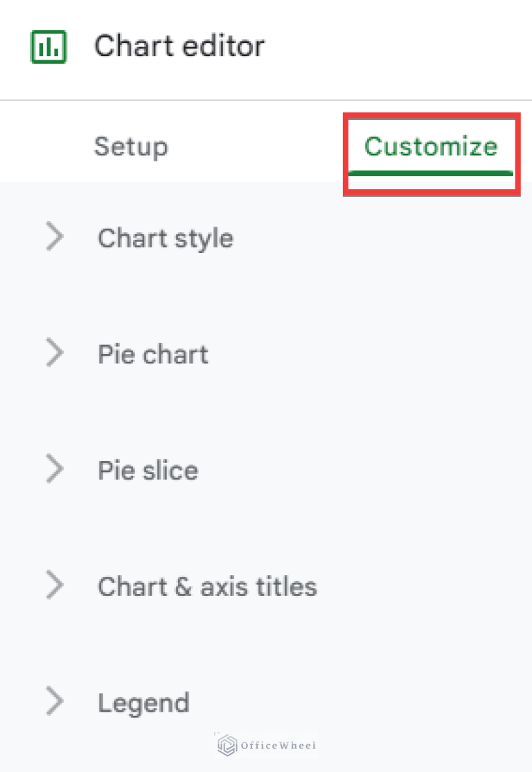Click the chevron beside Pie chart
Viewport: 532px width, 772px height.
pyautogui.click(x=55, y=353)
